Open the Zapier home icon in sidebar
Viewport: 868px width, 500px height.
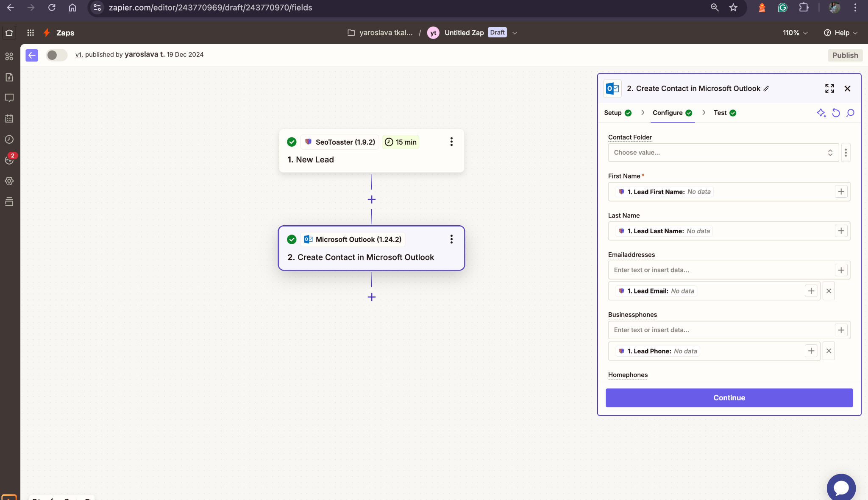tap(9, 33)
